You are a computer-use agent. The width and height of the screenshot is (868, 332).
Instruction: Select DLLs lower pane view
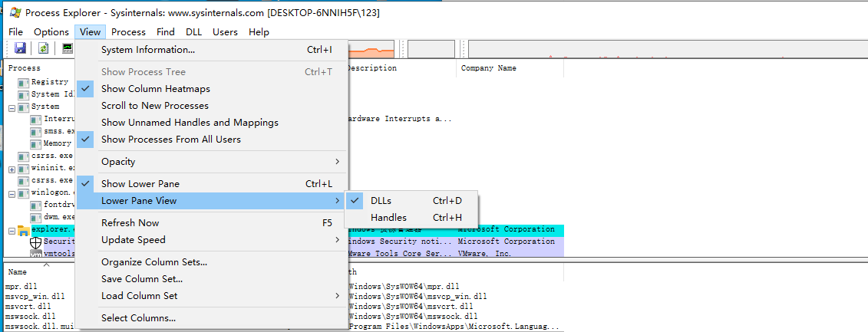(411, 201)
